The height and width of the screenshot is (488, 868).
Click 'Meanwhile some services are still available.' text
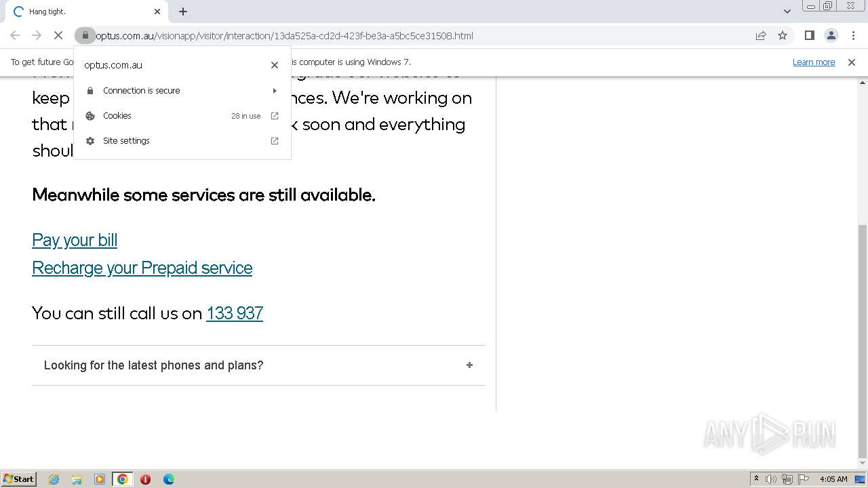tap(203, 195)
